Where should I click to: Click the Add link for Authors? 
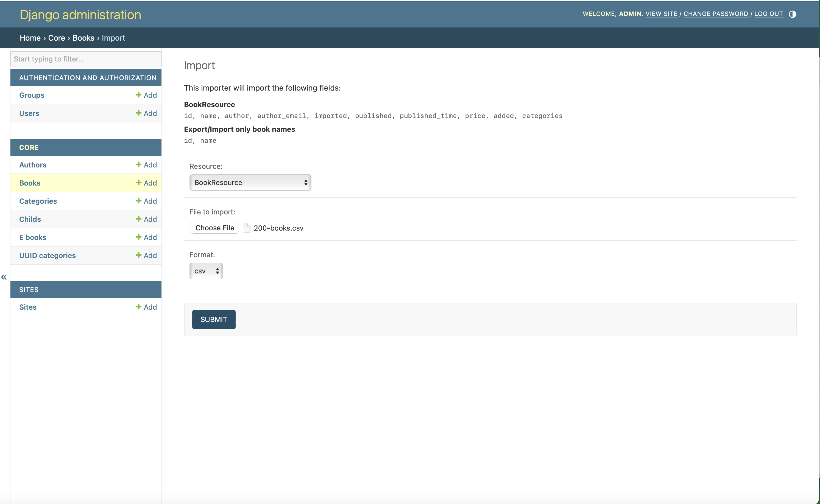(146, 165)
